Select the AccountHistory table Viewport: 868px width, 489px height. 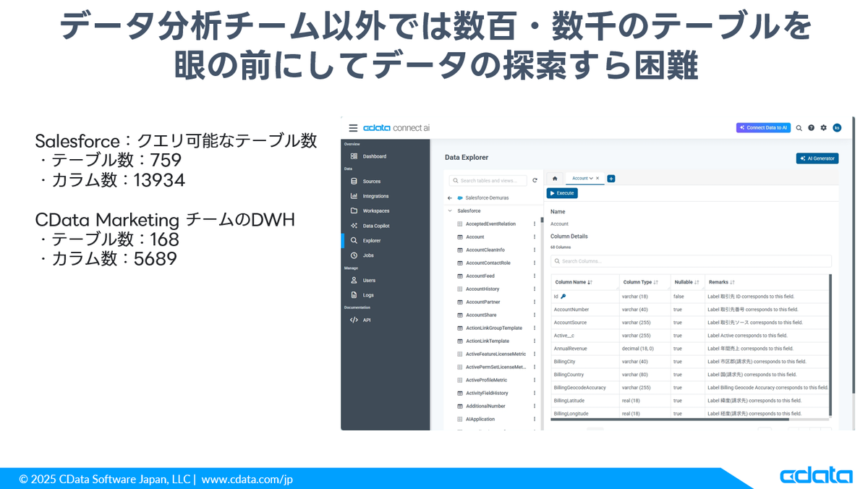point(482,289)
